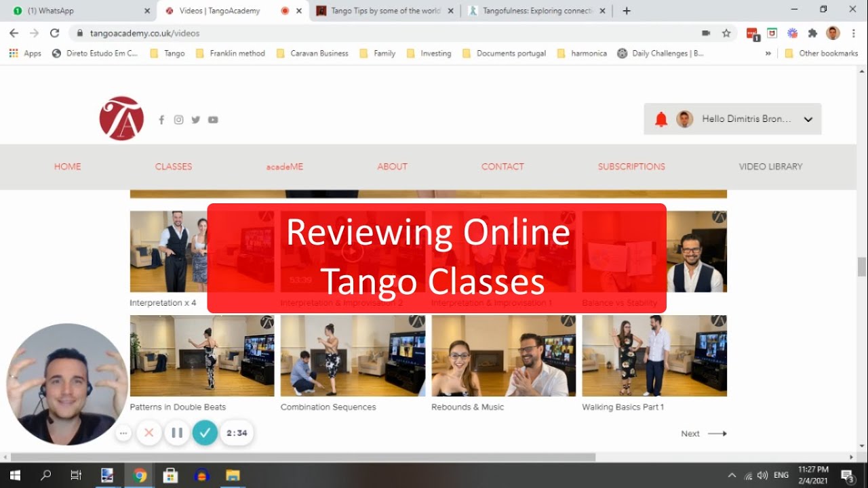Screen dimensions: 868x488
Task: Open the Caravan Business bookmarks folder
Action: 313,54
